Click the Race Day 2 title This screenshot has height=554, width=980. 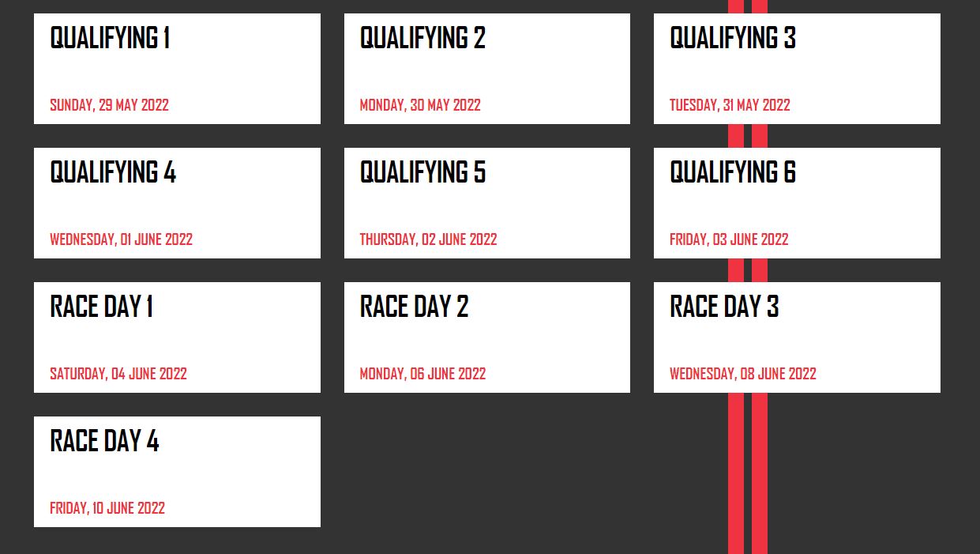(414, 307)
